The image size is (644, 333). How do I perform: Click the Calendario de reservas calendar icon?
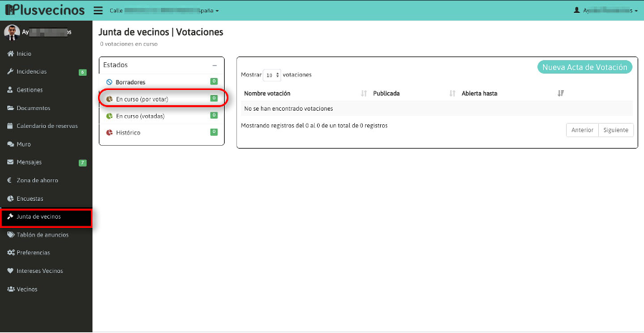(11, 126)
